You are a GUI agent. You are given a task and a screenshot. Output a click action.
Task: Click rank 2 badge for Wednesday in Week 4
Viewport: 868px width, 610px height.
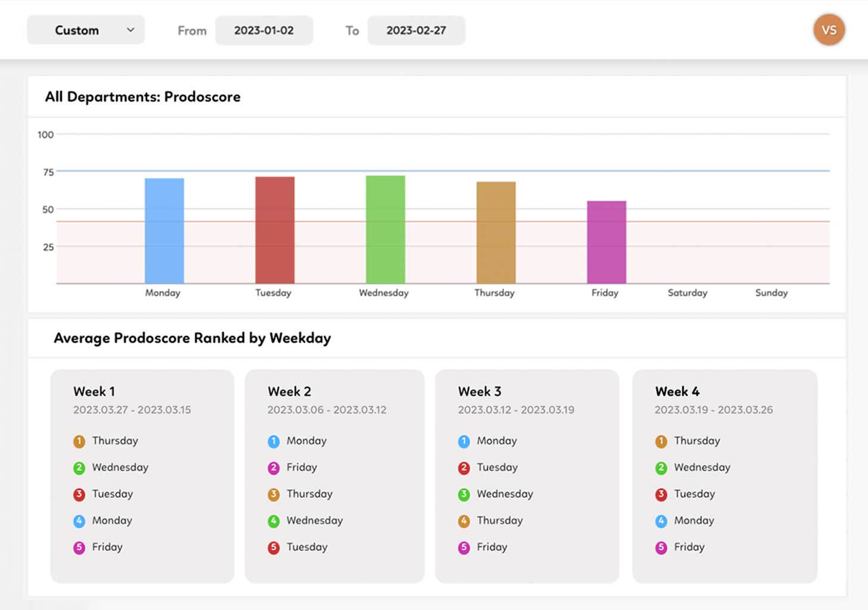661,468
